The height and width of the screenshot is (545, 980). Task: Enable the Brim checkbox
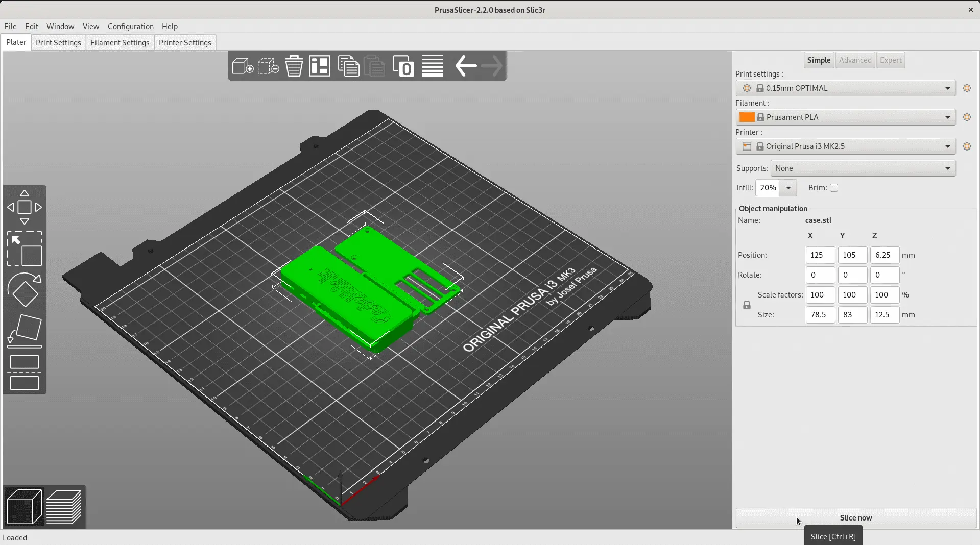pos(834,188)
